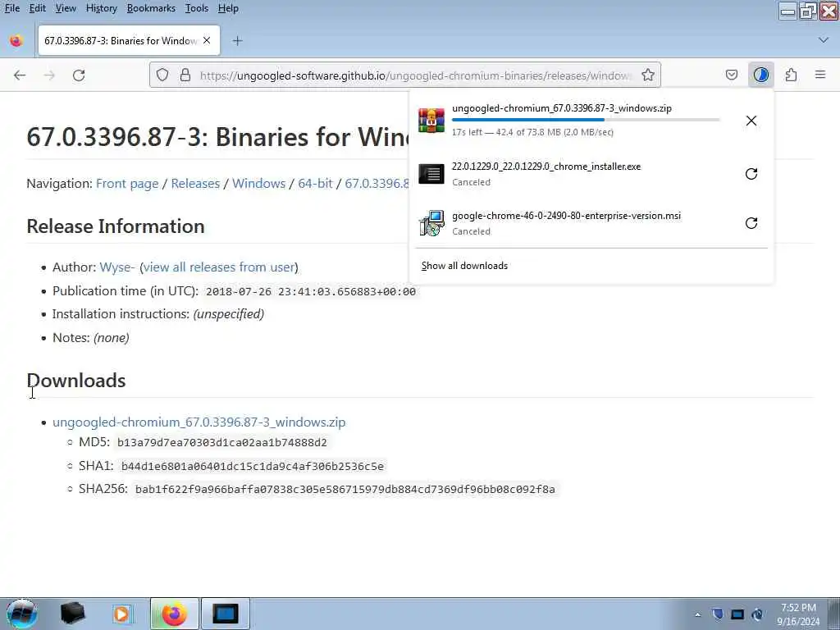Toggle the downloads panel button
The width and height of the screenshot is (840, 630).
click(x=761, y=75)
